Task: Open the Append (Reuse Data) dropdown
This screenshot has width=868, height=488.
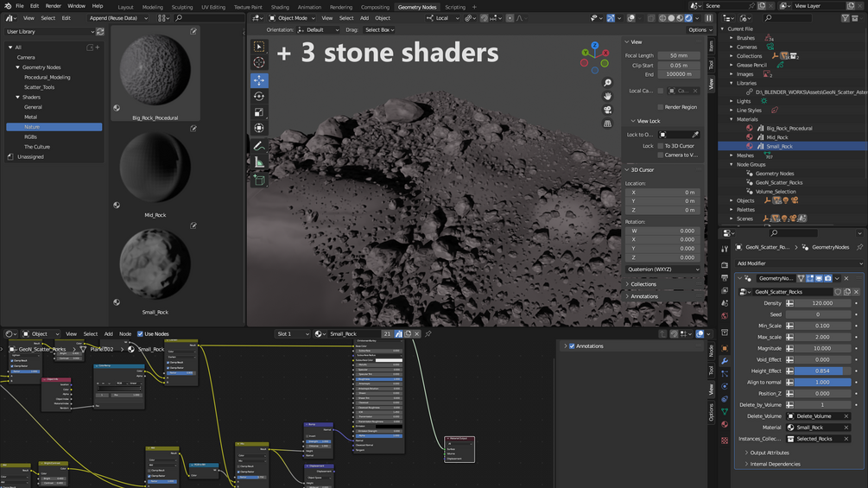Action: point(118,17)
